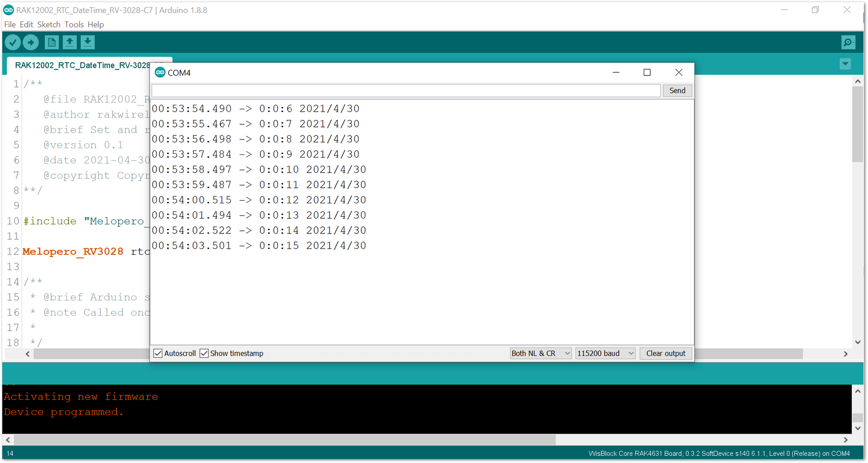Click the Clear output button
868x463 pixels.
click(665, 353)
